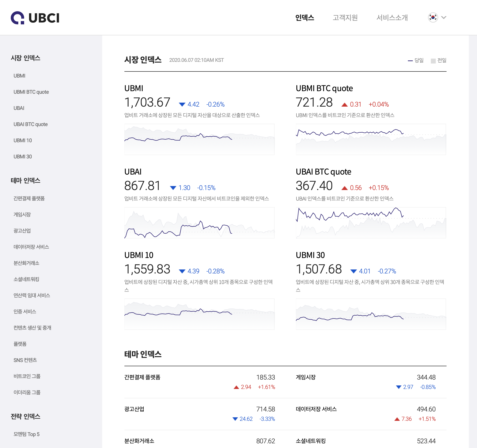Screen dimensions: 477x448
Task: Open 분산화거래소 in sidebar
Action: (26, 263)
